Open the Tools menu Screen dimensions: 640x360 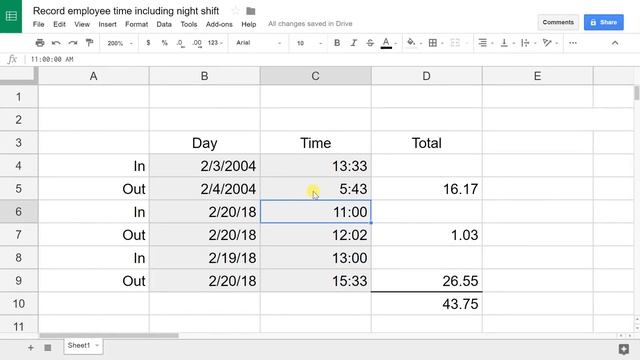point(189,24)
